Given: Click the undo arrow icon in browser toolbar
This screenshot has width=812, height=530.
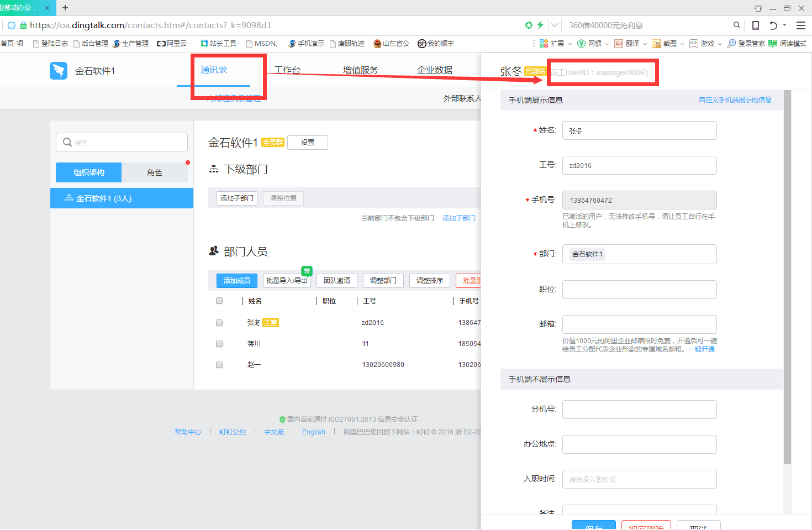Looking at the screenshot, I should (773, 25).
